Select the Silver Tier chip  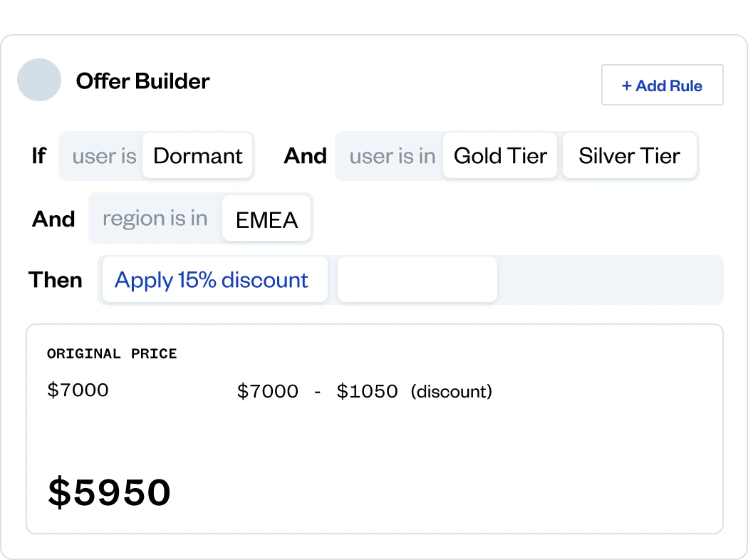(629, 155)
